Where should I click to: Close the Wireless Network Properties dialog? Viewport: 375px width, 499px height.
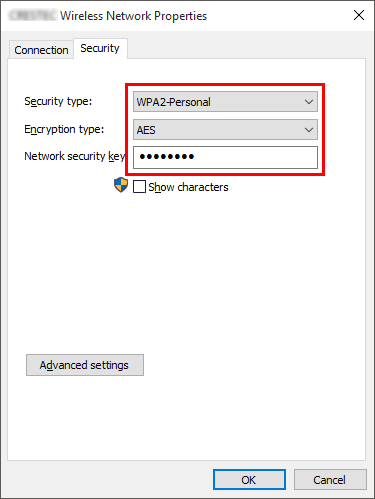359,15
